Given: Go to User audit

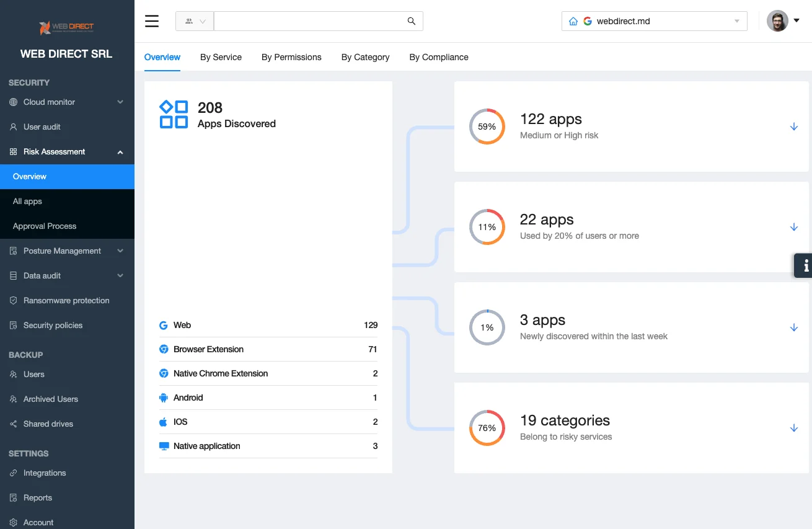Looking at the screenshot, I should [67, 127].
